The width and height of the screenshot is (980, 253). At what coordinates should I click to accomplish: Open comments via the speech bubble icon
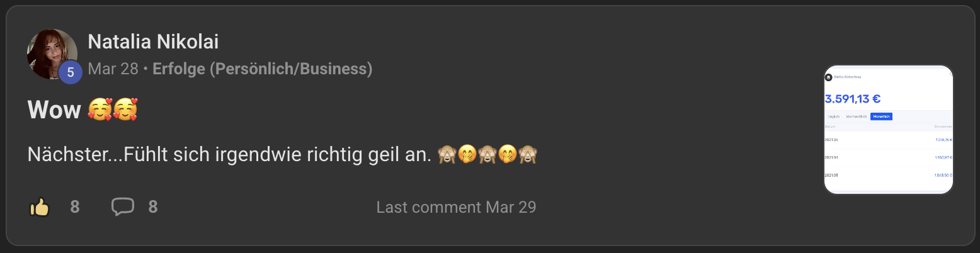point(122,206)
